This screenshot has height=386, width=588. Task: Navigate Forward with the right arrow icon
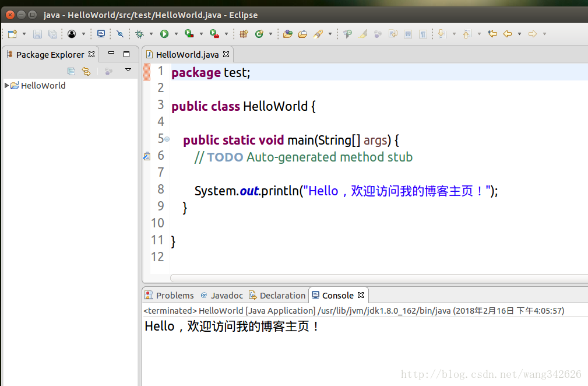coord(533,34)
